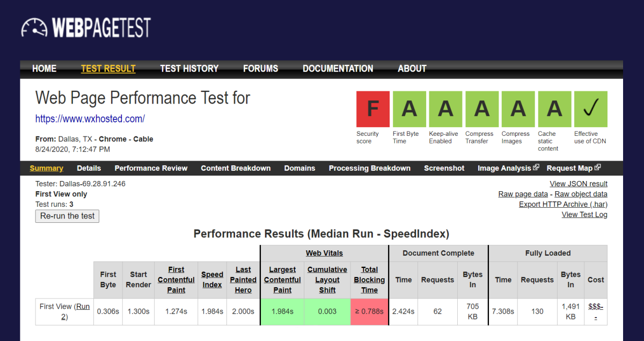The image size is (644, 341).
Task: Click the Tester: Dallas-69.28.91.246 text
Action: pyautogui.click(x=80, y=184)
